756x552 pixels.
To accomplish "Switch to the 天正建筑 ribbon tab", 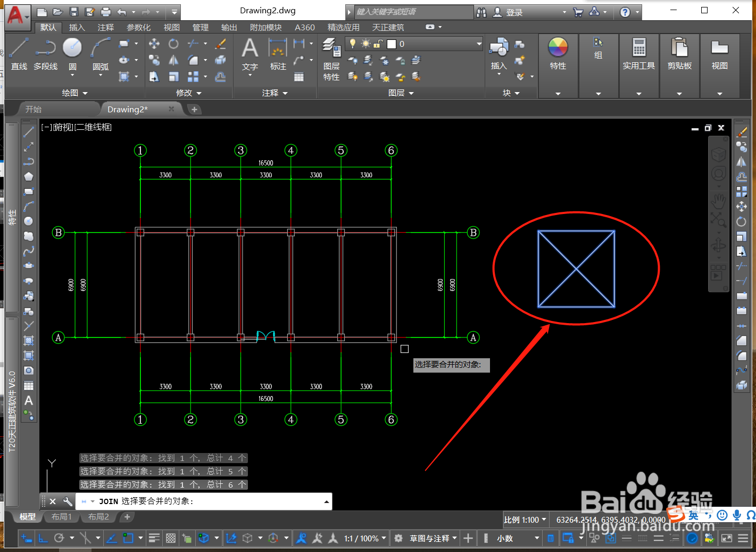I will 388,27.
